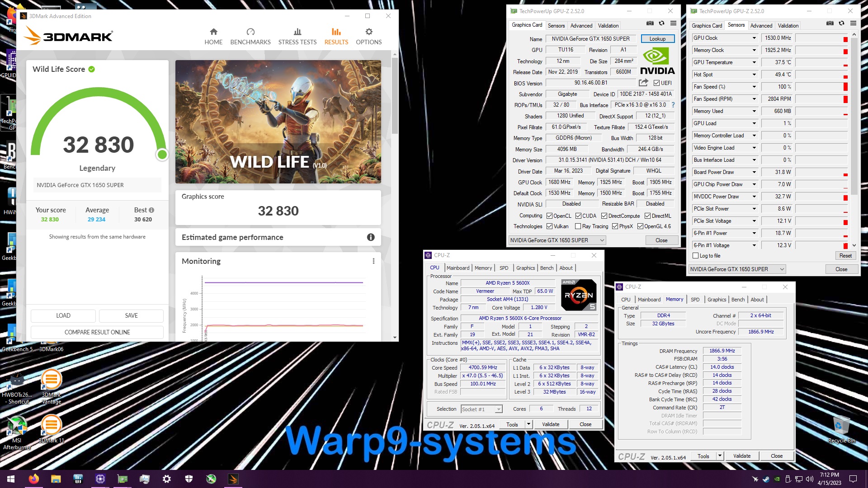
Task: Click the 3DMark window vertical scrollbar thumb
Action: click(x=395, y=96)
